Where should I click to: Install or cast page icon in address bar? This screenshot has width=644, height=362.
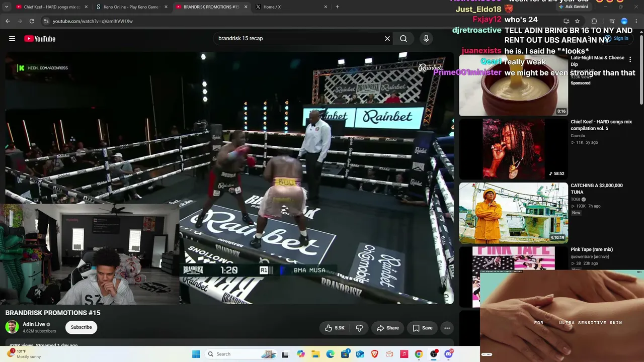click(x=567, y=21)
